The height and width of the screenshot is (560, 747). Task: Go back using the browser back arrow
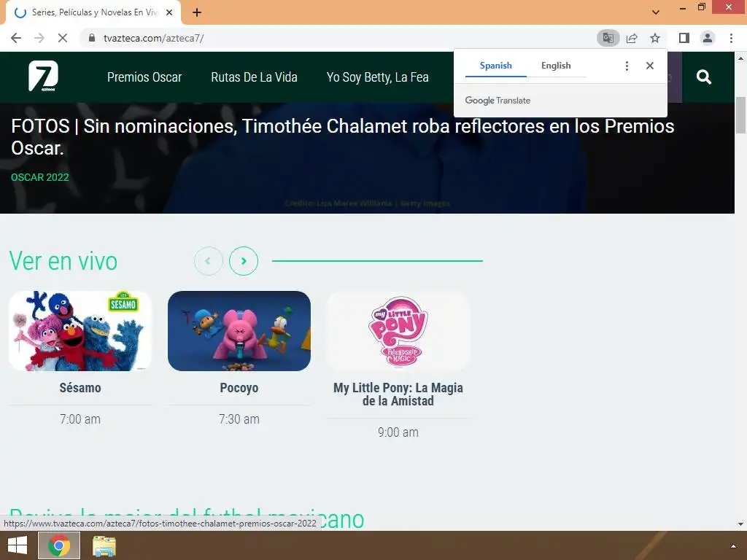(16, 38)
